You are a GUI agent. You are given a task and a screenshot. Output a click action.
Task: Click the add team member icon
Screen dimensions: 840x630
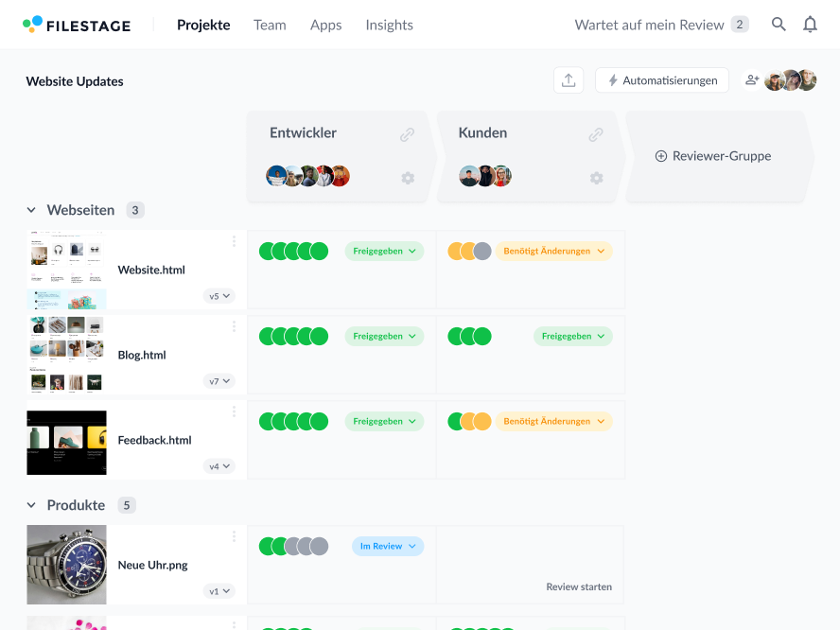tap(752, 80)
